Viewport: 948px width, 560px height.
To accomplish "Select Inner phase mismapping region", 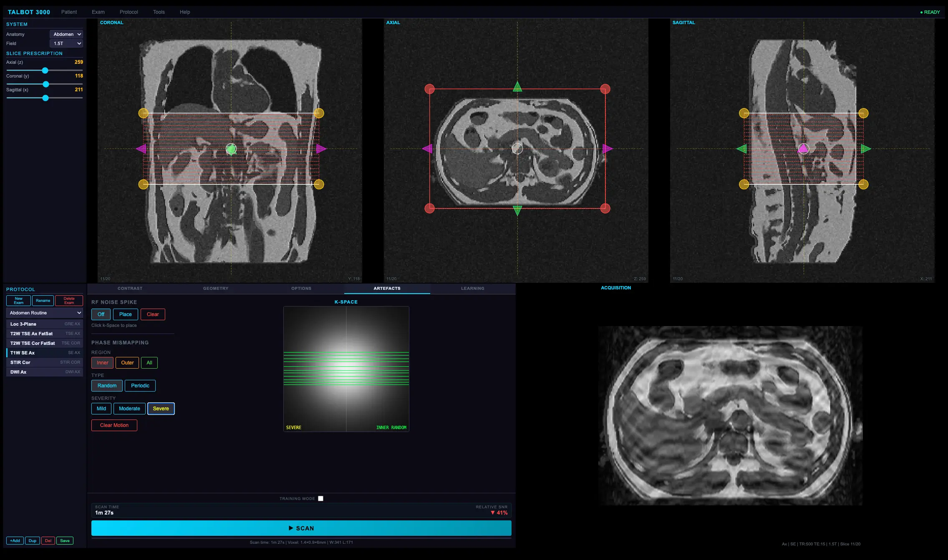I will pos(102,363).
